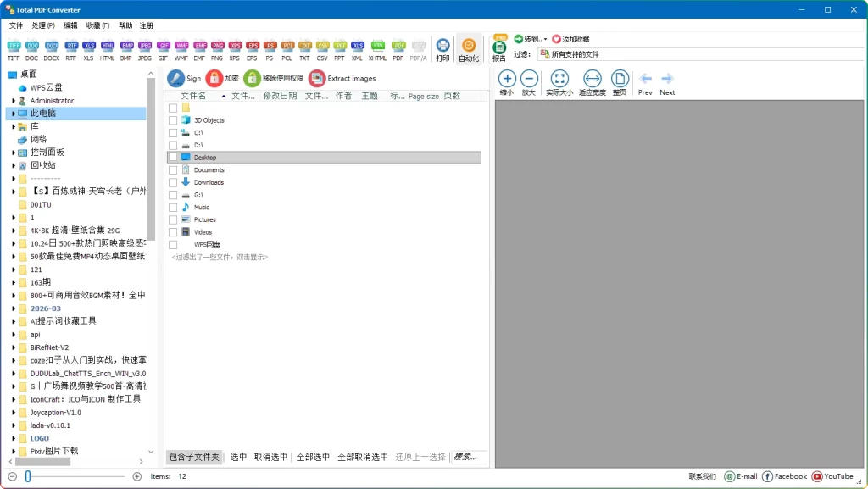Open the YouTube link
The height and width of the screenshot is (489, 868).
[833, 476]
